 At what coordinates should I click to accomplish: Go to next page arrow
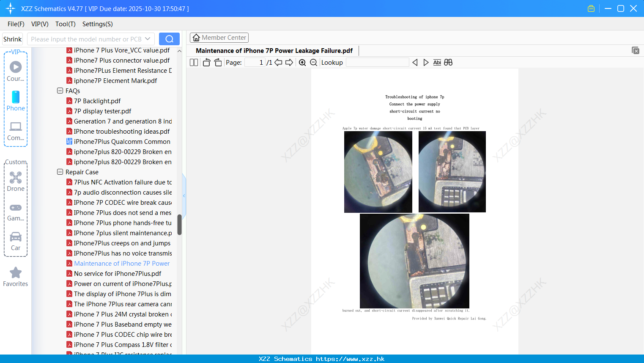click(289, 62)
